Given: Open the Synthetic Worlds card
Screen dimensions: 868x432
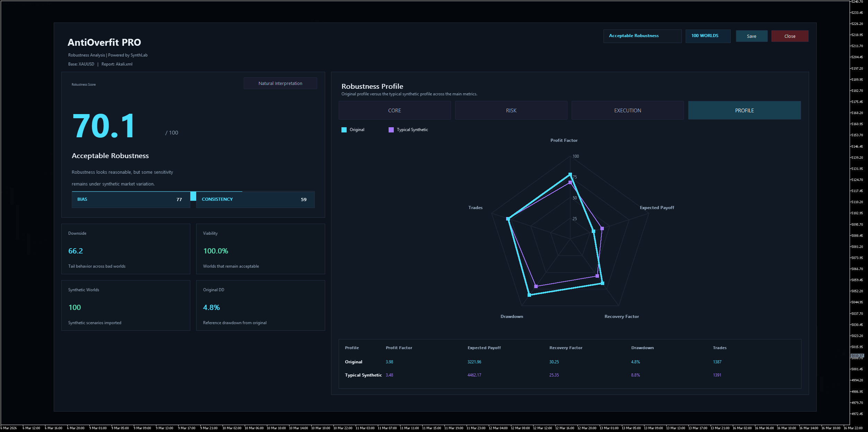Looking at the screenshot, I should click(x=125, y=305).
